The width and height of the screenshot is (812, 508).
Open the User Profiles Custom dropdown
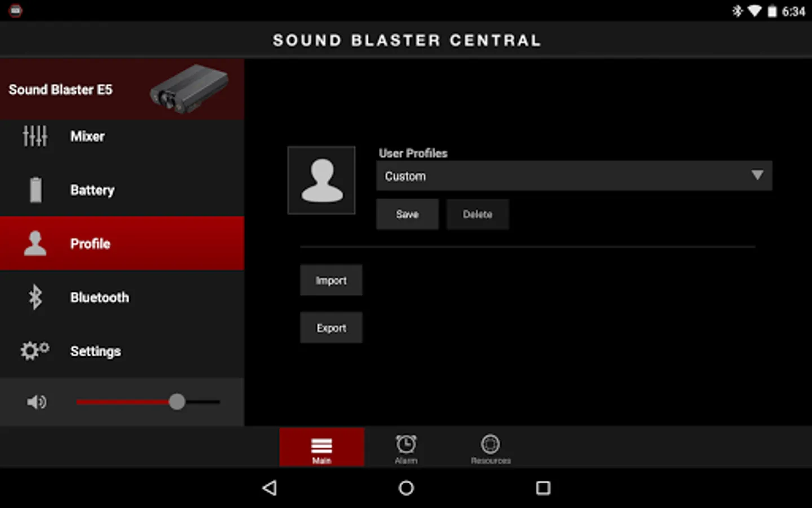click(574, 176)
